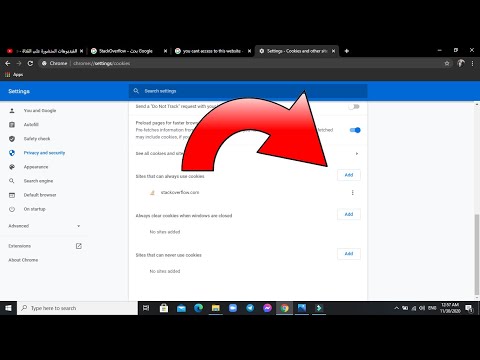Viewport: 480px width, 360px height.
Task: Open Appearance settings
Action: coord(36,167)
